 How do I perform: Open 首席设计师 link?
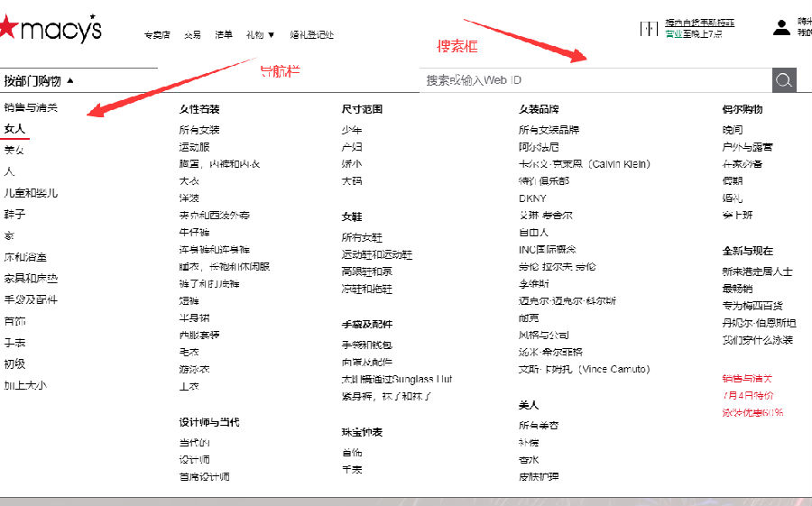(x=205, y=476)
